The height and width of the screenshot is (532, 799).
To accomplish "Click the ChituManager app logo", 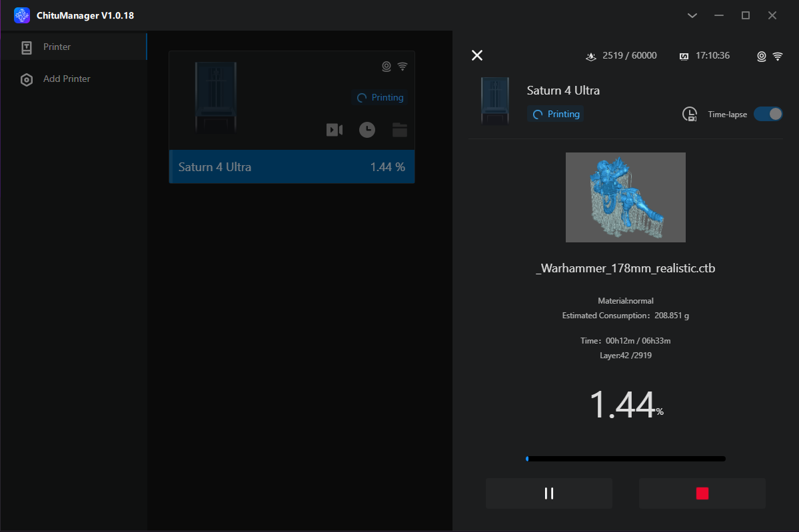I will (22, 15).
